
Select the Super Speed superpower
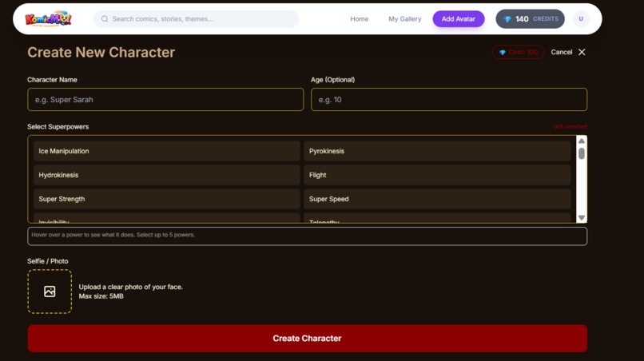(x=437, y=199)
